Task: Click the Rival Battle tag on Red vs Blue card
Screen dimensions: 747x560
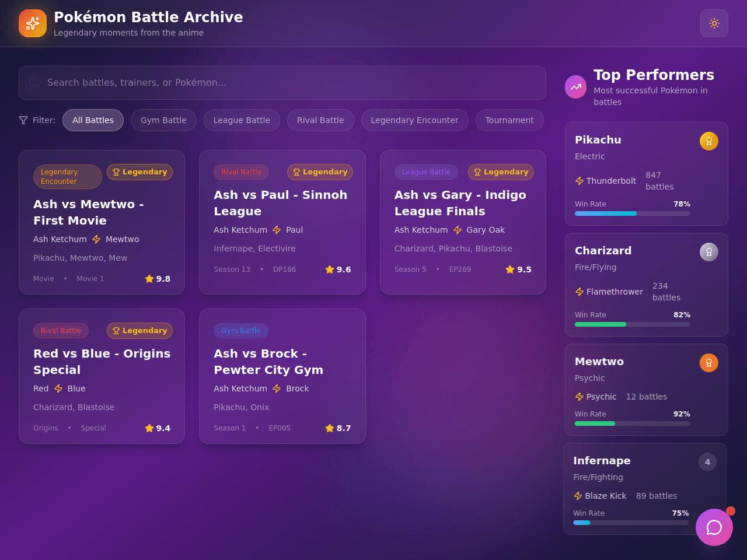Action: pos(61,331)
